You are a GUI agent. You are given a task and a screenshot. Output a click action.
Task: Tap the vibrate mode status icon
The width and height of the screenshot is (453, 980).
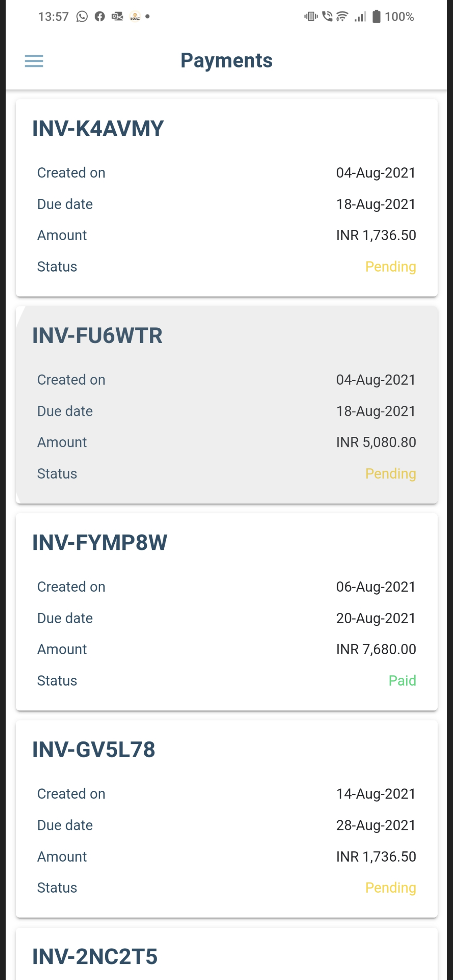pyautogui.click(x=311, y=16)
